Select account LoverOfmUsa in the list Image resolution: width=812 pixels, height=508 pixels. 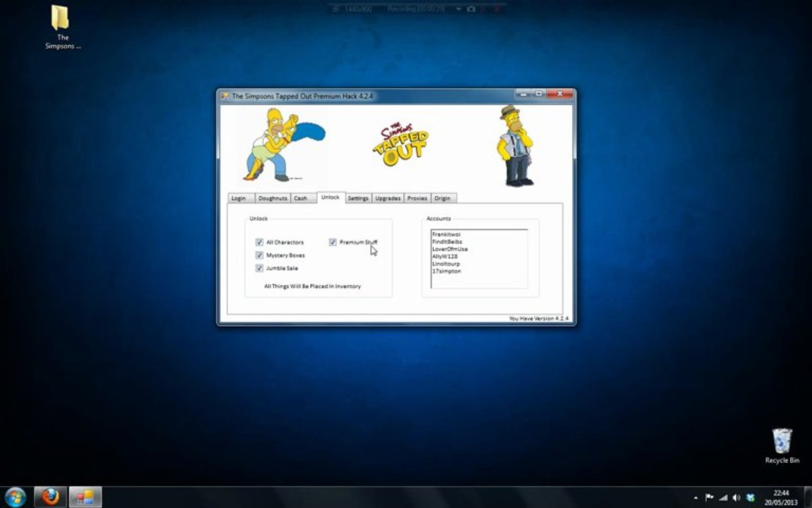click(x=479, y=249)
